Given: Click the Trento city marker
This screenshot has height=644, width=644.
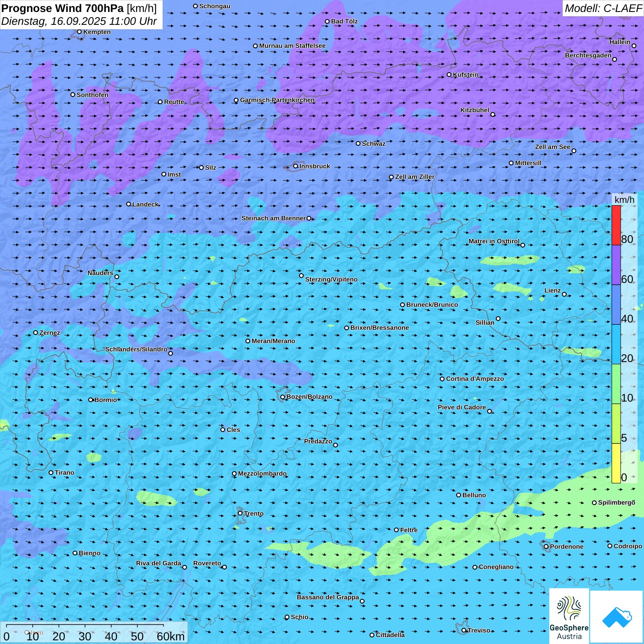Looking at the screenshot, I should tap(240, 513).
